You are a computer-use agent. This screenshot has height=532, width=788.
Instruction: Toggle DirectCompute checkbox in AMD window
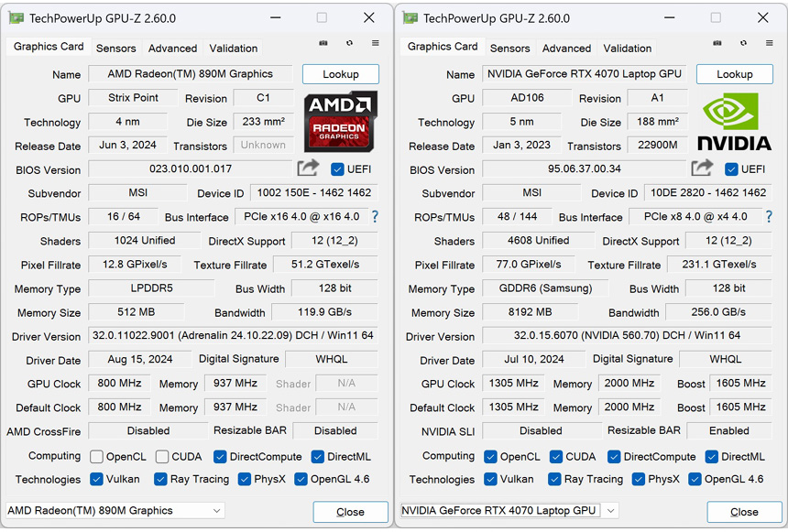click(220, 457)
